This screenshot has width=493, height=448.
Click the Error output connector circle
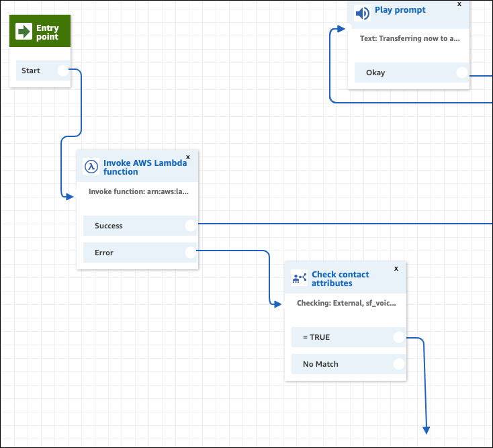[191, 253]
